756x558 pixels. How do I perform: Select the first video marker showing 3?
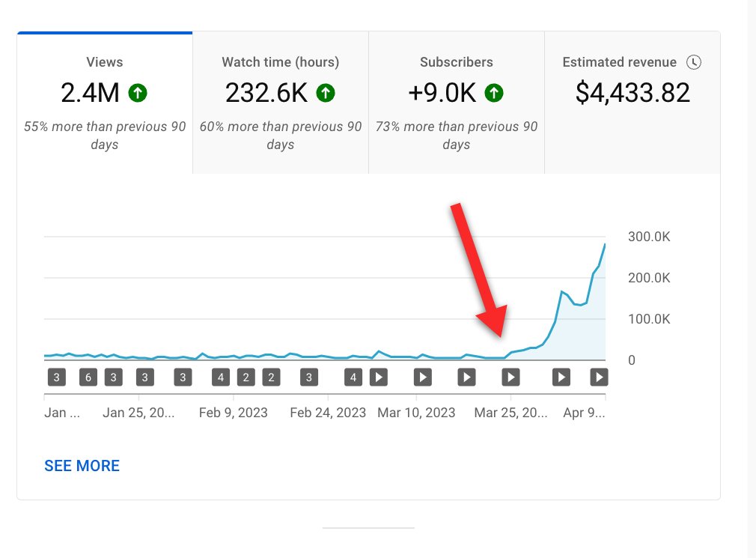56,377
